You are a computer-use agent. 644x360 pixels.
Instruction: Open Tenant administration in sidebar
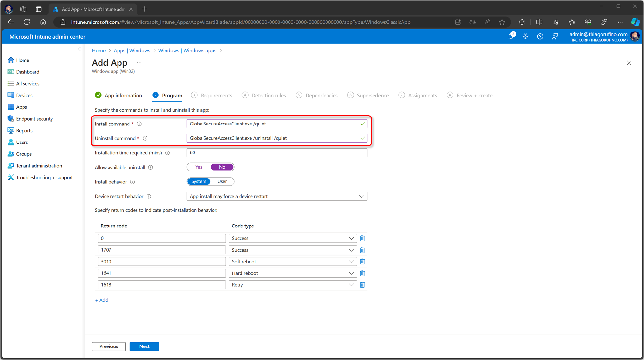pyautogui.click(x=39, y=166)
